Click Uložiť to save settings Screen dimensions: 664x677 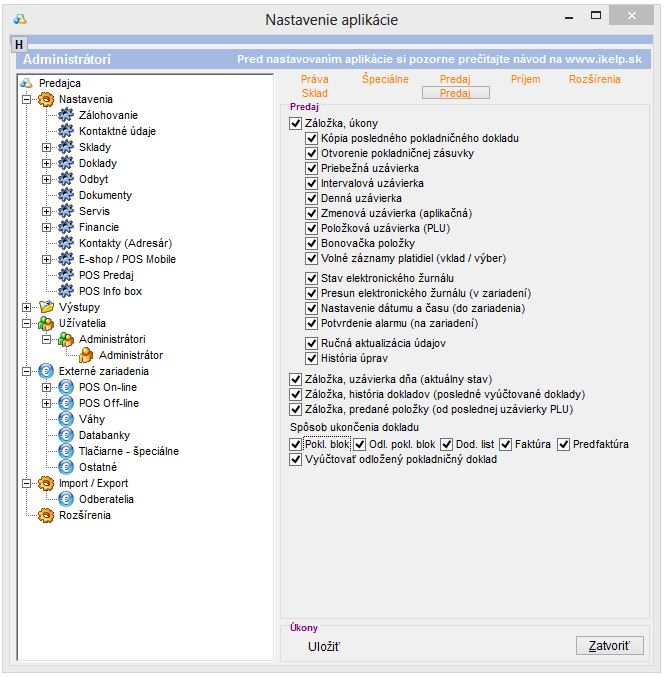pos(323,646)
